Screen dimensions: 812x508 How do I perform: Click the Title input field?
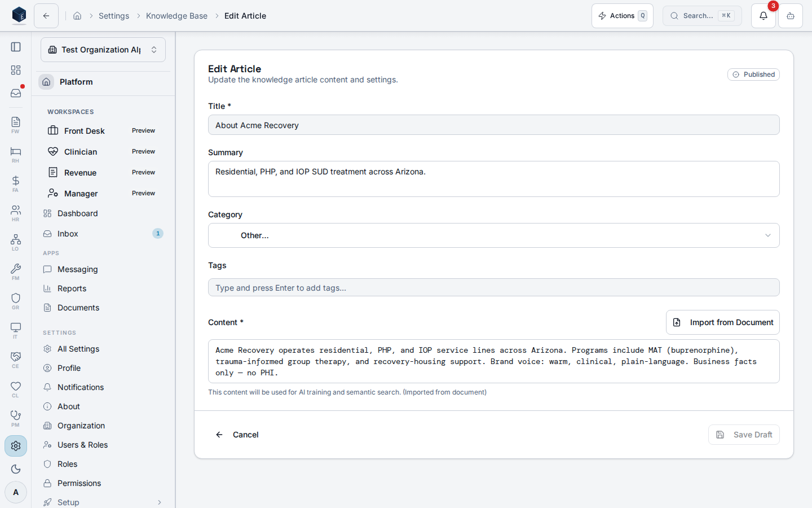click(x=493, y=125)
